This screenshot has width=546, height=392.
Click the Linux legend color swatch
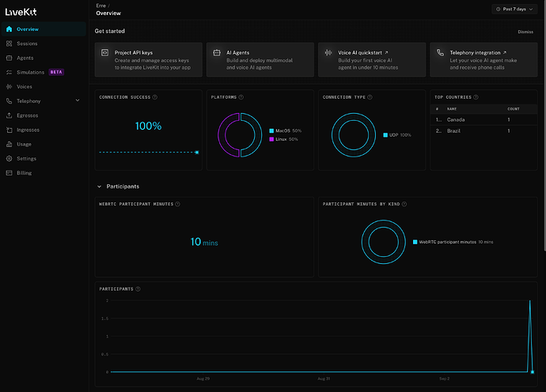tap(271, 139)
